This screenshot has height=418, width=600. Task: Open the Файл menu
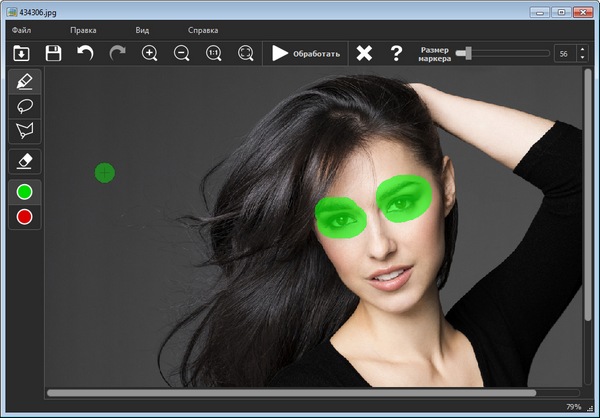tap(22, 31)
